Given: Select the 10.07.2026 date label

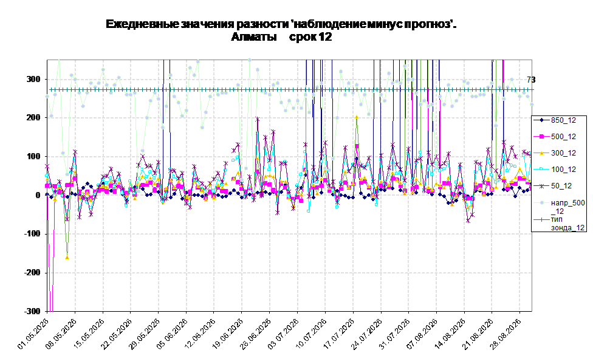Looking at the screenshot, I should pyautogui.click(x=312, y=334).
